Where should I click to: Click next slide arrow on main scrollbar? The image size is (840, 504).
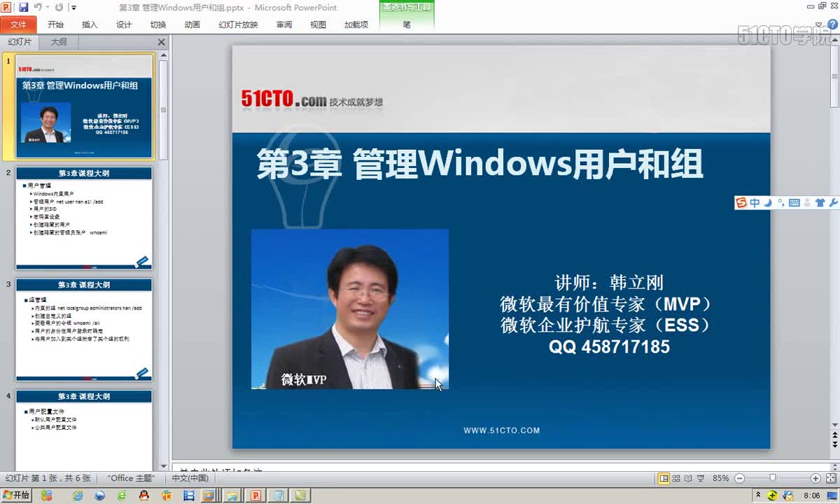(834, 444)
